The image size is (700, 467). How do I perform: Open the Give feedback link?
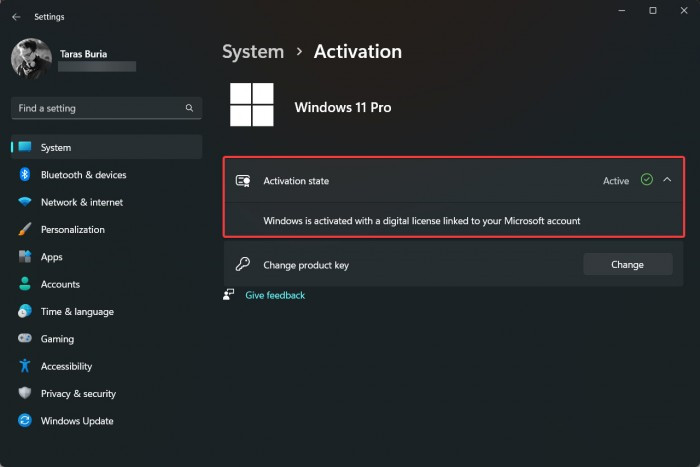click(275, 295)
